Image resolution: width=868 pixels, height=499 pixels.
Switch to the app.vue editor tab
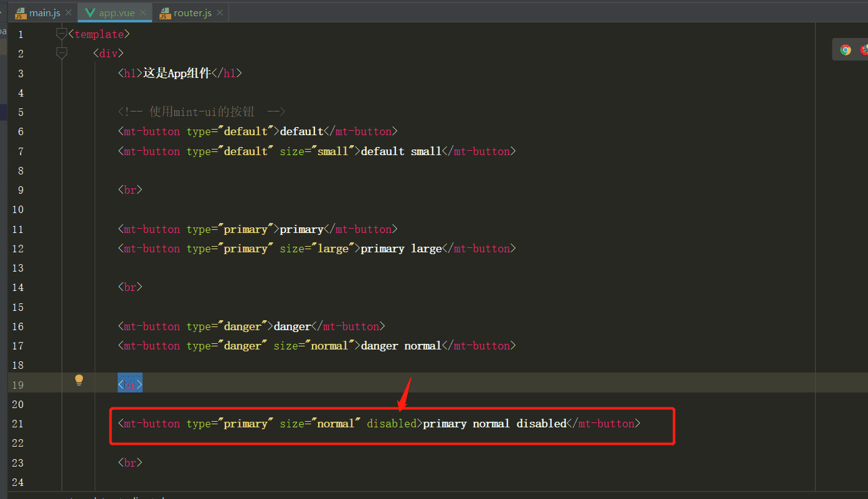115,12
